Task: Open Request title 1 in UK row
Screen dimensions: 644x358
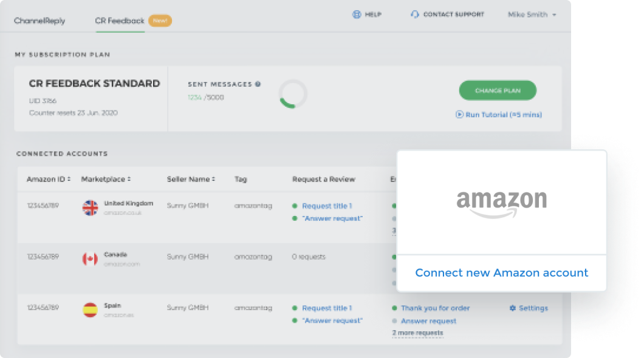Action: point(327,206)
